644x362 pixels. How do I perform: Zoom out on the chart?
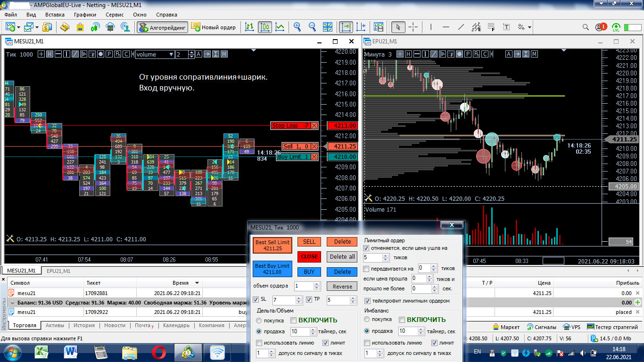point(312,27)
